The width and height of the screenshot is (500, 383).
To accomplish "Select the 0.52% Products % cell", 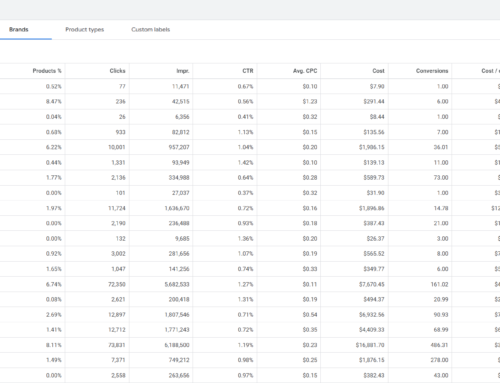I will pyautogui.click(x=54, y=86).
